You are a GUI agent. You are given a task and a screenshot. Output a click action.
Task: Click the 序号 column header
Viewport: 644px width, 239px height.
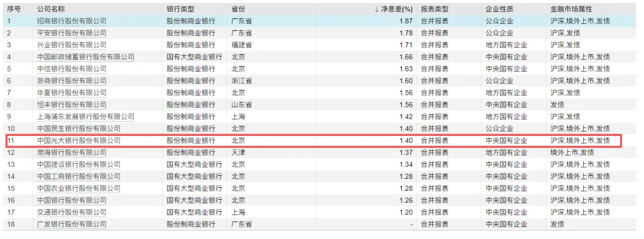point(14,9)
